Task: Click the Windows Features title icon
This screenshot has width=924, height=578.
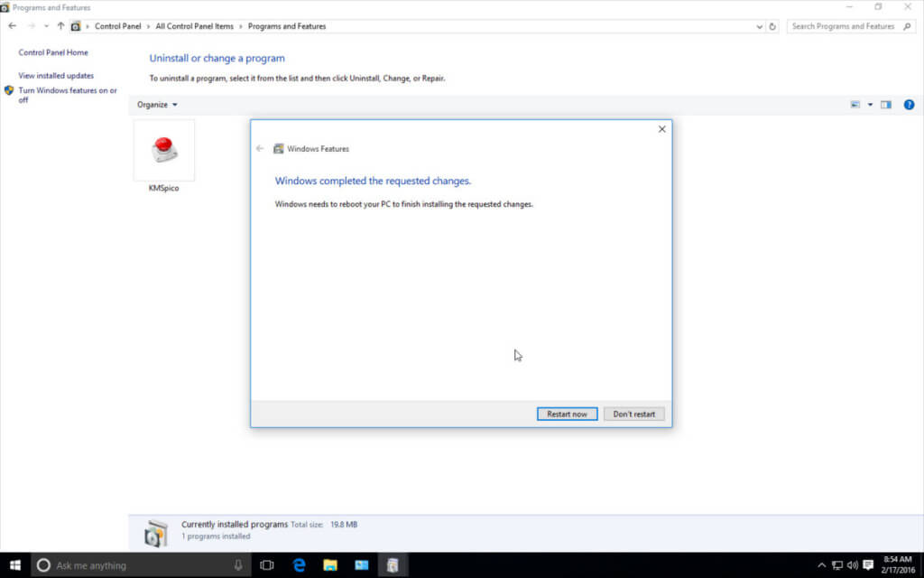Action: click(x=278, y=149)
